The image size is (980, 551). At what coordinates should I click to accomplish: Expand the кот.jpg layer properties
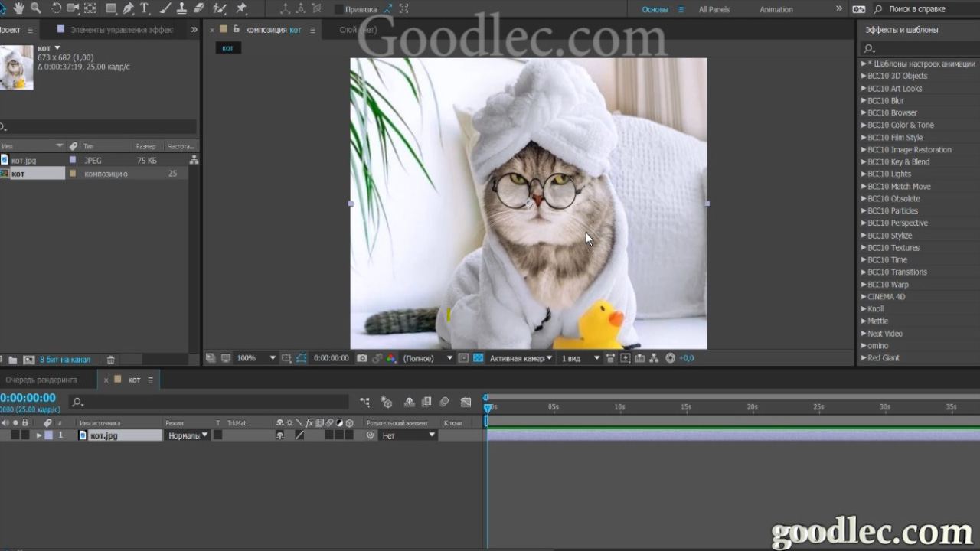click(39, 435)
